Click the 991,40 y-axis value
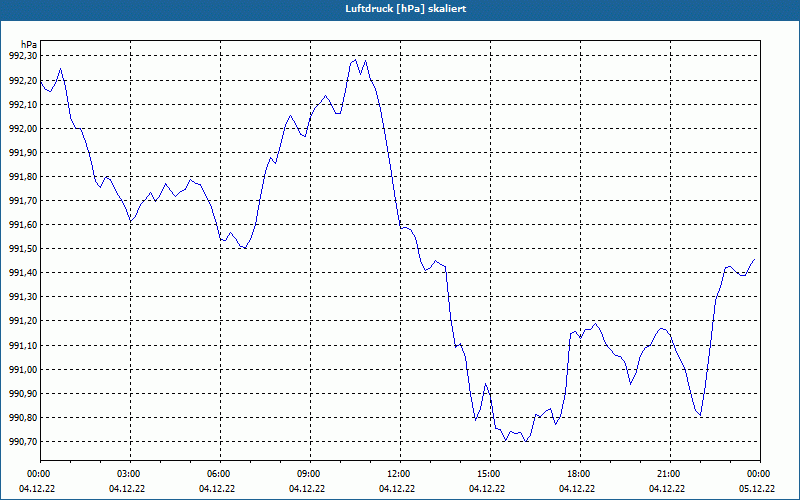This screenshot has width=800, height=500. pos(23,273)
